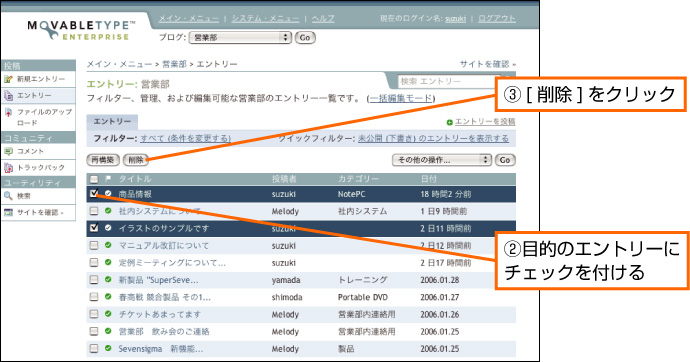Open the チケットあまってます entry title
The height and width of the screenshot is (362, 690).
[160, 314]
